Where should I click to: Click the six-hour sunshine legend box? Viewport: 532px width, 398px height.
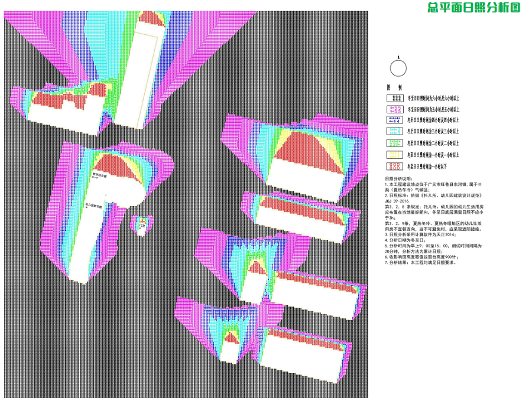pyautogui.click(x=395, y=98)
